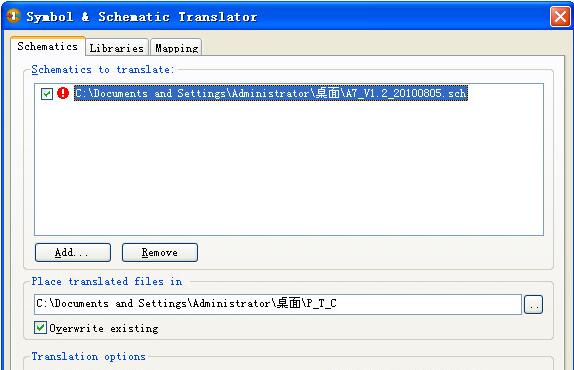The width and height of the screenshot is (574, 370).
Task: Click the Remove button
Action: pyautogui.click(x=160, y=253)
